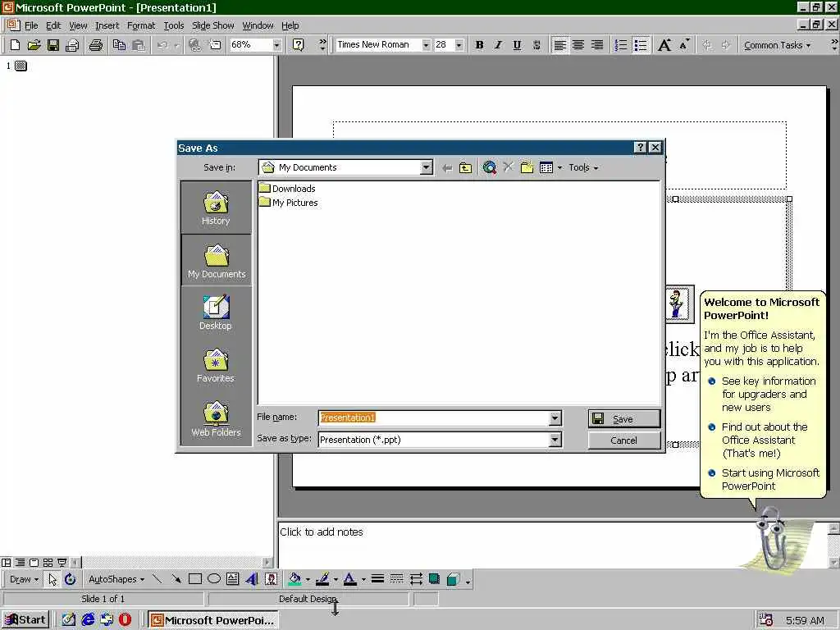Launch Internet Explorer from quick launch
Image resolution: width=840 pixels, height=630 pixels.
[88, 620]
